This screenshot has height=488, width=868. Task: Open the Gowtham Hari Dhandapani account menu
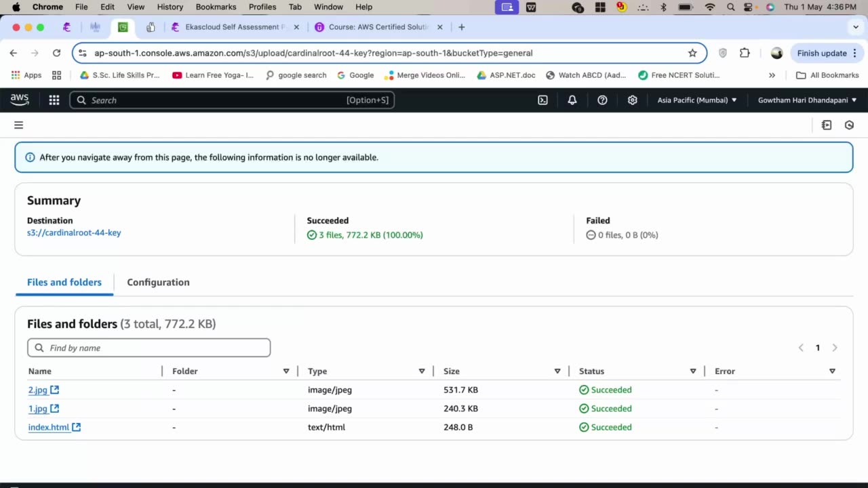pyautogui.click(x=807, y=100)
